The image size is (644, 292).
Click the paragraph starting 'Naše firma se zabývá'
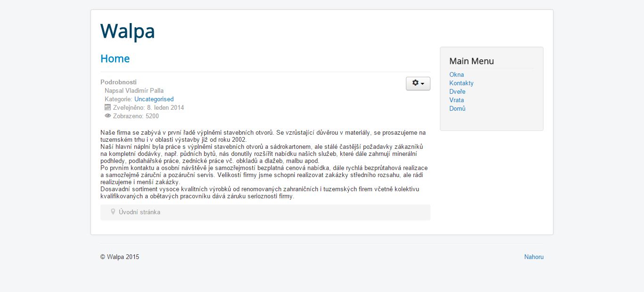(x=263, y=136)
